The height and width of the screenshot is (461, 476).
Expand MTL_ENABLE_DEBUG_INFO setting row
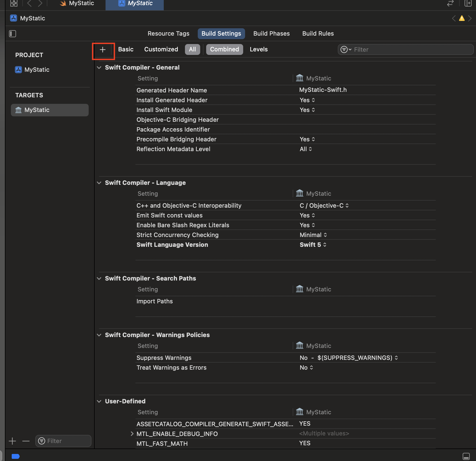point(132,434)
